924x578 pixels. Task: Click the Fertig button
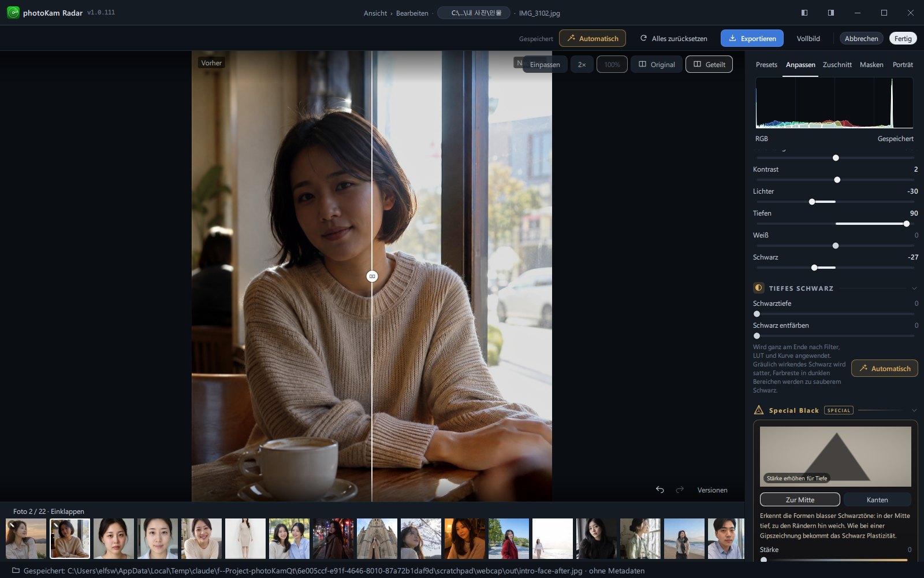pos(903,38)
